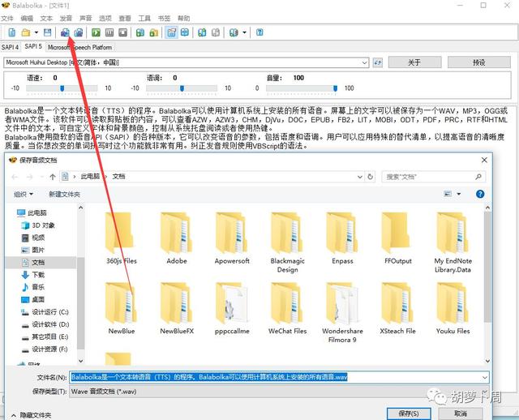
Task: Click the refresh voice icon beside voice list
Action: [x=378, y=62]
